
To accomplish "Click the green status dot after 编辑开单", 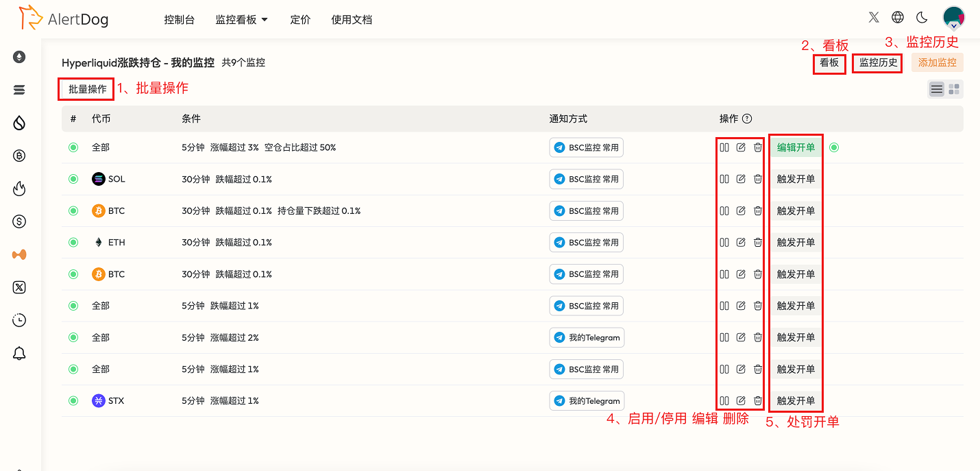I will tap(834, 147).
